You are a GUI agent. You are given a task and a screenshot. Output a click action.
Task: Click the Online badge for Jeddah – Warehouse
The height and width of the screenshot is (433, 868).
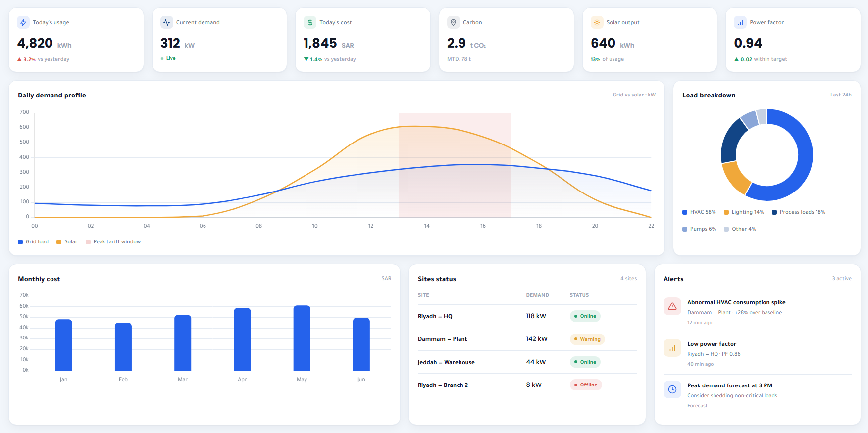585,362
